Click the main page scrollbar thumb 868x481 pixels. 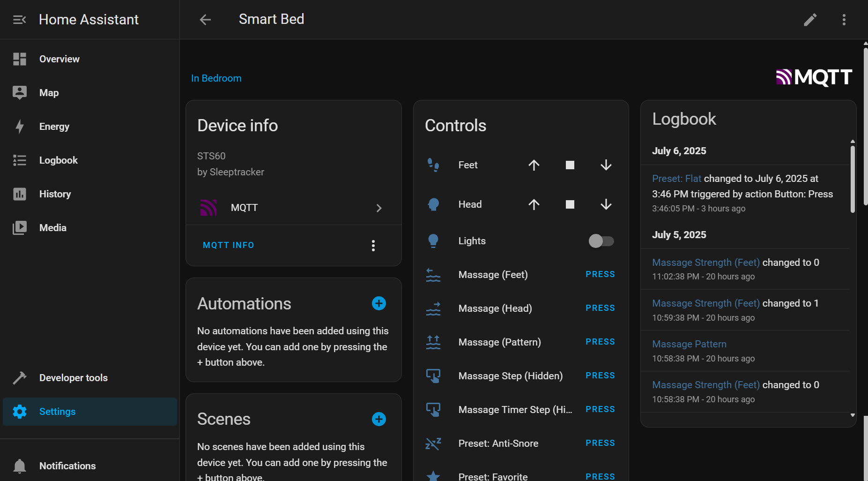(866, 126)
